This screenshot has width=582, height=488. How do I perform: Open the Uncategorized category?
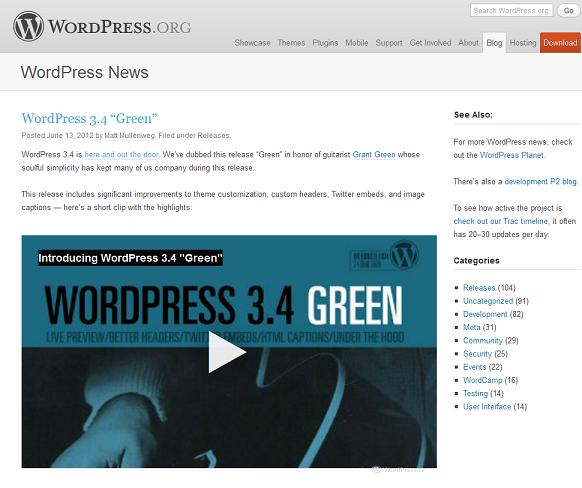click(x=488, y=301)
